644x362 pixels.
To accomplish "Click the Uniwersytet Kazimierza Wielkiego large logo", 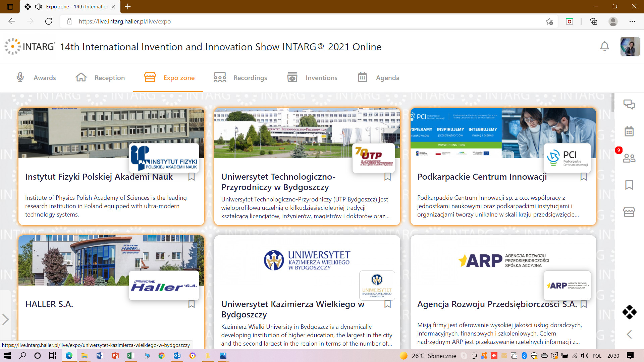I will pos(307,260).
